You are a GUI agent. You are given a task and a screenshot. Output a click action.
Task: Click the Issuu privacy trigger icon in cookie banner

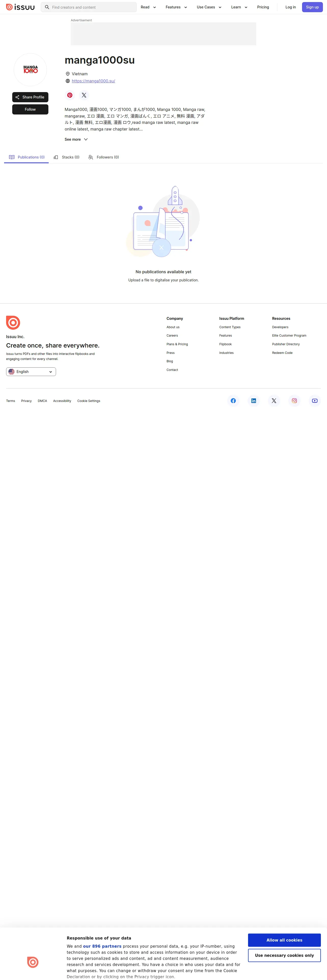tap(33, 962)
